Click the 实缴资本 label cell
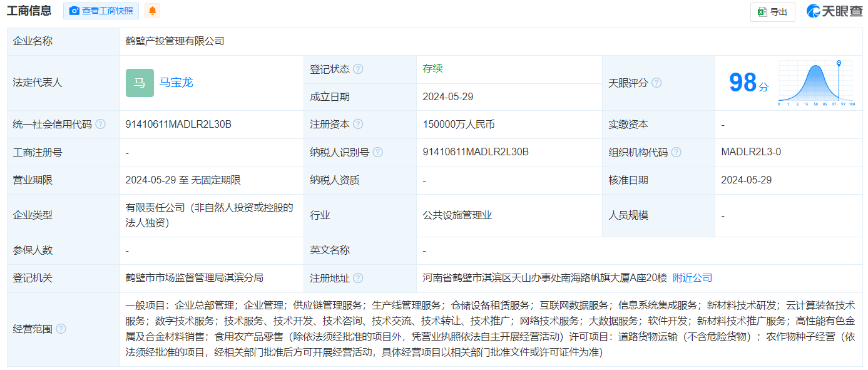Image resolution: width=868 pixels, height=370 pixels. tap(658, 124)
